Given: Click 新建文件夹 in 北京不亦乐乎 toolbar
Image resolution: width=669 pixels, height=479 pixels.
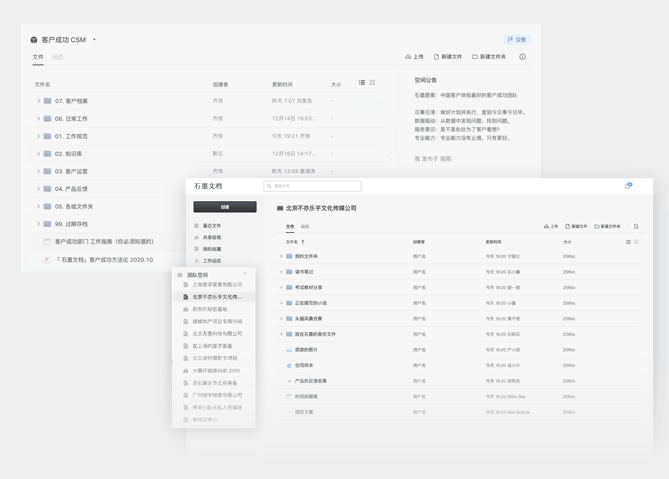Looking at the screenshot, I should 608,227.
